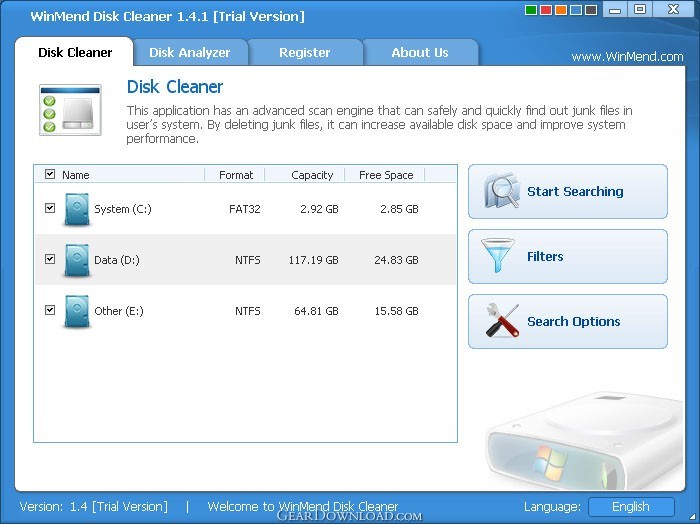Image resolution: width=700 pixels, height=524 pixels.
Task: Click the 24.83 GB free space value
Action: [396, 260]
